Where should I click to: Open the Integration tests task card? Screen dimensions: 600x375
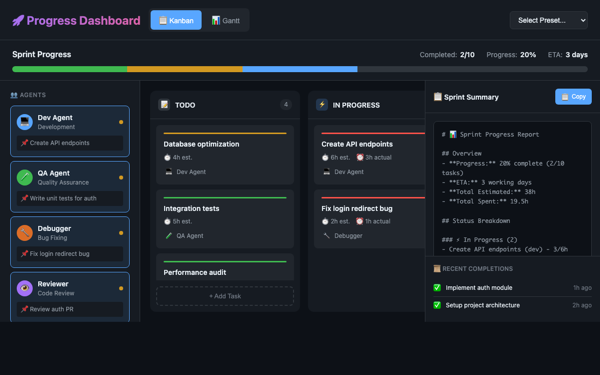pos(225,219)
